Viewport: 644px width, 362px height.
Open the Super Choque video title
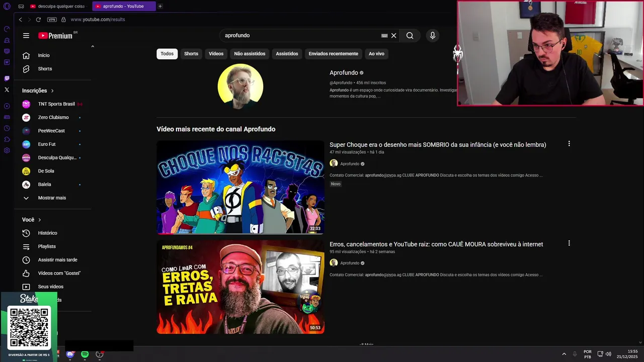click(x=438, y=145)
